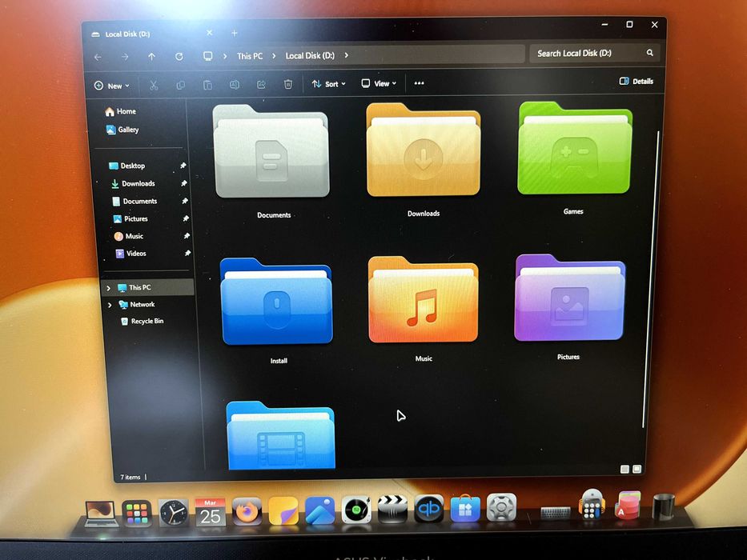The image size is (747, 560).
Task: Open the calendar dock icon showing 25
Action: (x=210, y=512)
